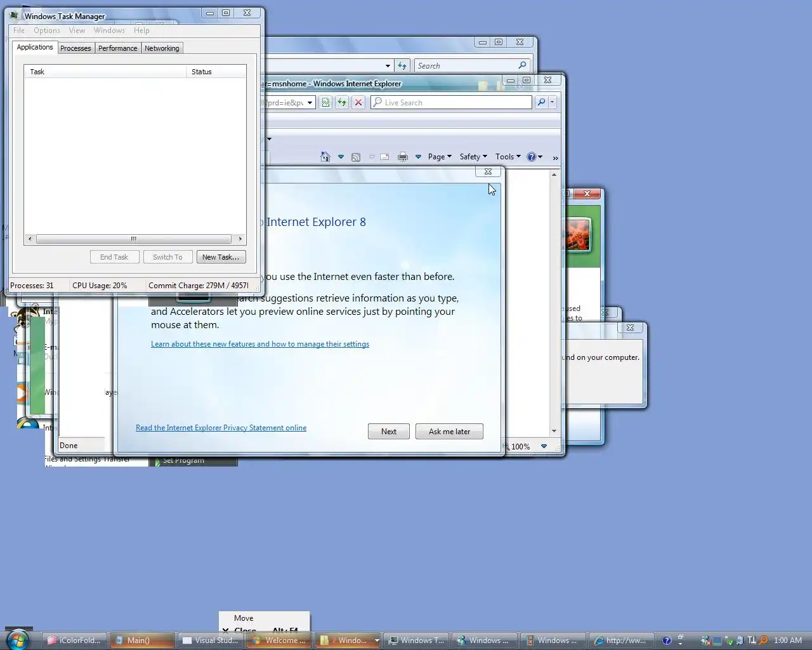Close the Welcome to Internet Explorer 8 dialog
Viewport: 812px width, 650px height.
pos(488,171)
